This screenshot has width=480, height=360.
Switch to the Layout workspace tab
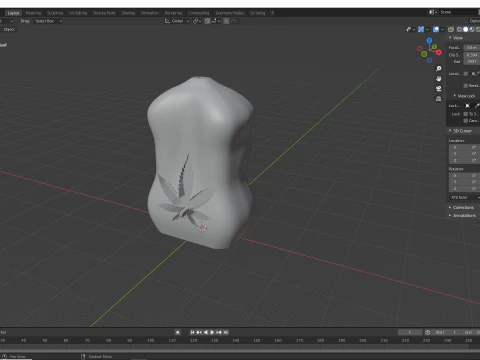pyautogui.click(x=13, y=13)
